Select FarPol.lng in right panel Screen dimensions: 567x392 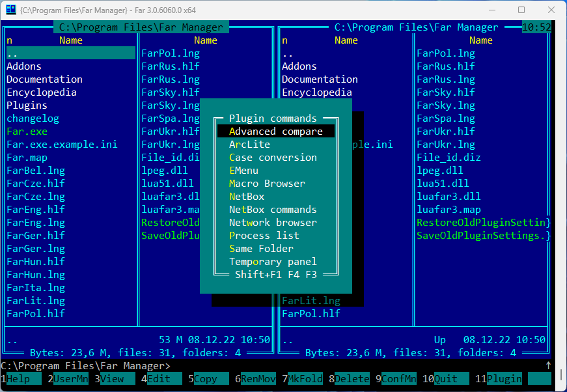[x=446, y=53]
